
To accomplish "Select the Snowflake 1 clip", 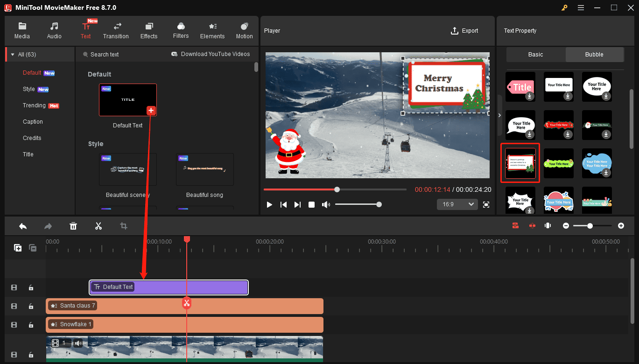I will coord(184,324).
